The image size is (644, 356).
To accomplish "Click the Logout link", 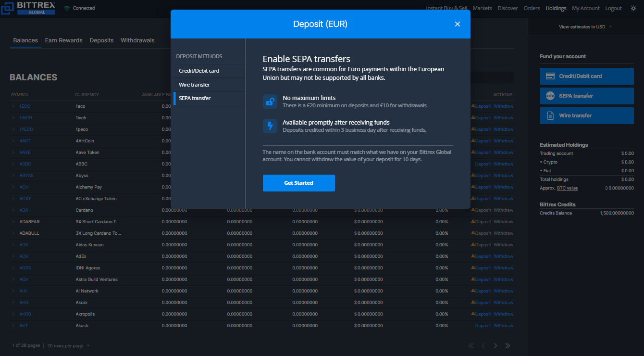I will pyautogui.click(x=614, y=8).
